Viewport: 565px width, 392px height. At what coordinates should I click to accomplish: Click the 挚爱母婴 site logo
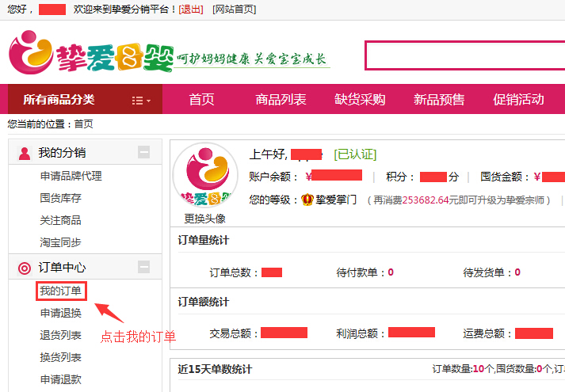[x=91, y=54]
